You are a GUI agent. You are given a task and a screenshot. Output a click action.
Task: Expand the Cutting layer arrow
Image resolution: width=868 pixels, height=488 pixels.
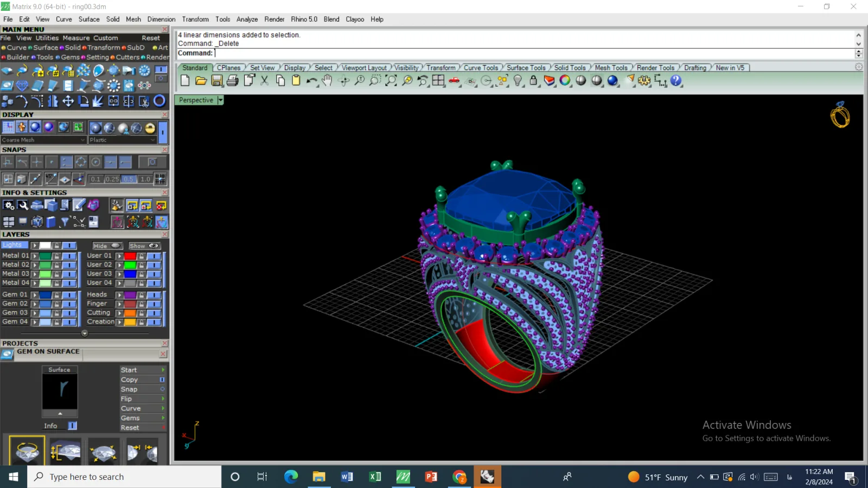(x=119, y=313)
